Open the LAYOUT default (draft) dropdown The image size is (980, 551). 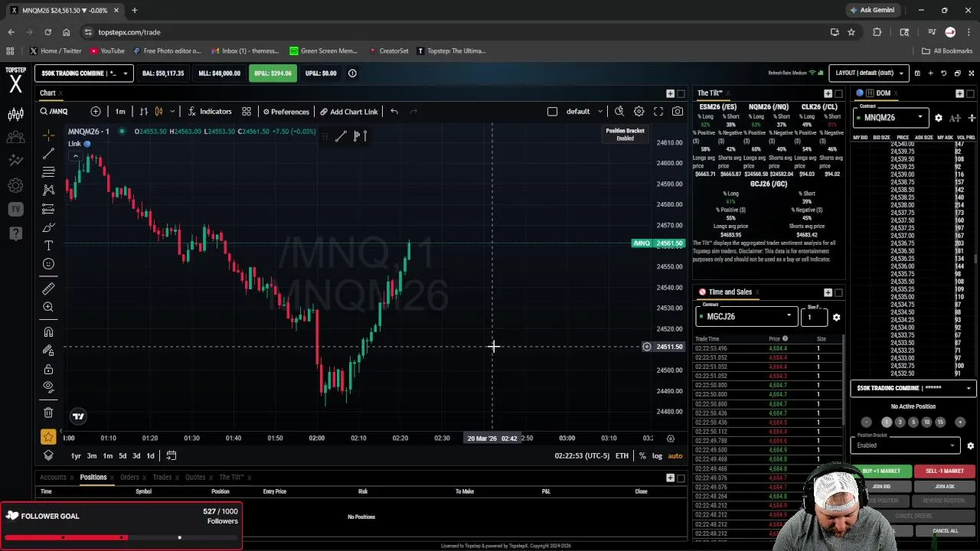(868, 73)
